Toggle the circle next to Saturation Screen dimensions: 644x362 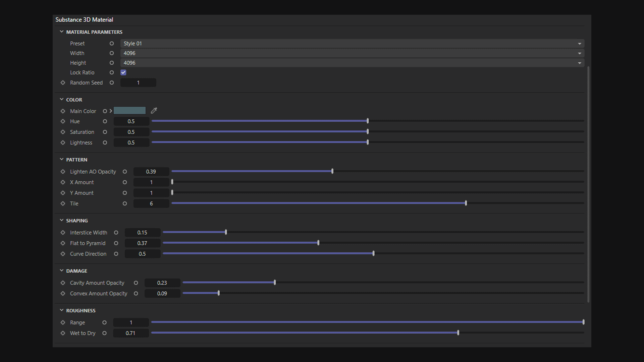coord(105,132)
